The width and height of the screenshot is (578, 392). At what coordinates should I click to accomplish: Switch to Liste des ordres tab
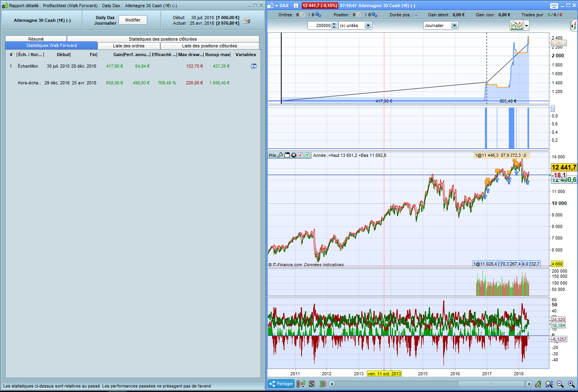(128, 46)
